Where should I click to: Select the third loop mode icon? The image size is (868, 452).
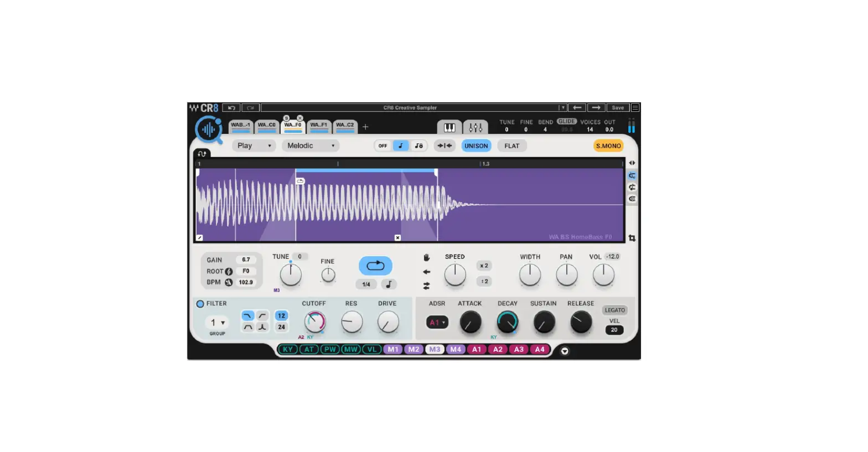(632, 199)
